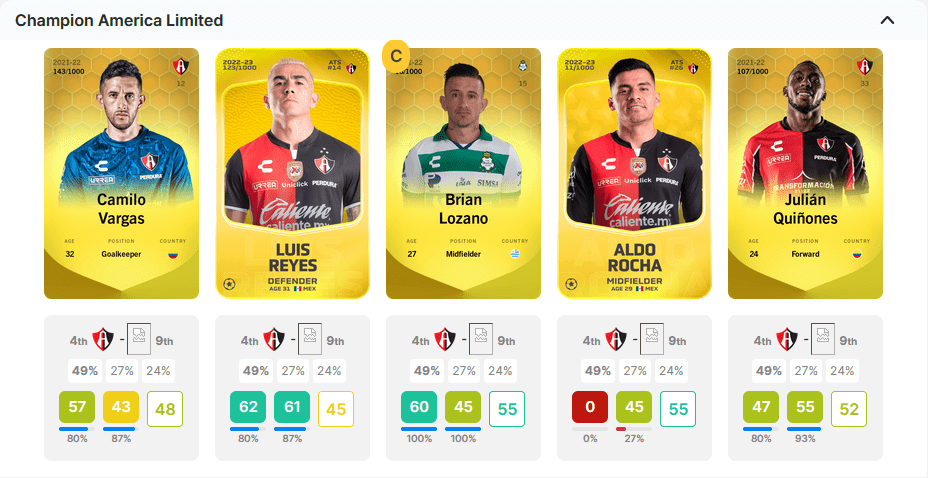Click the Atlas club crest under Camilo Vargas
This screenshot has width=928, height=478.
103,340
